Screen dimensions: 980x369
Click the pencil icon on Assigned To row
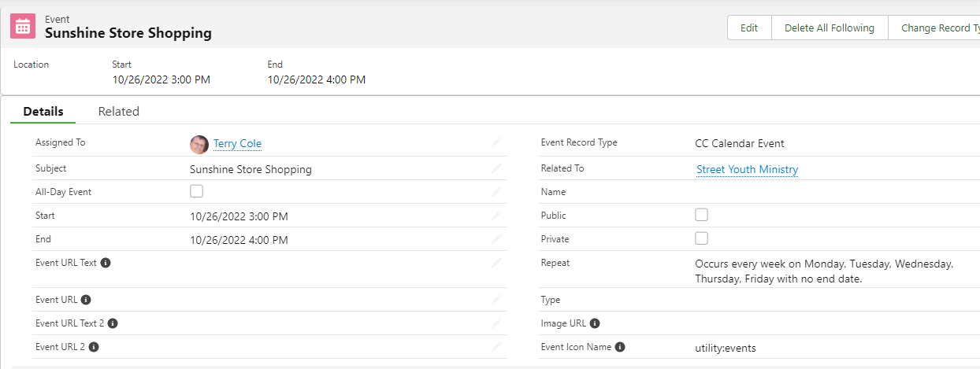pyautogui.click(x=496, y=143)
